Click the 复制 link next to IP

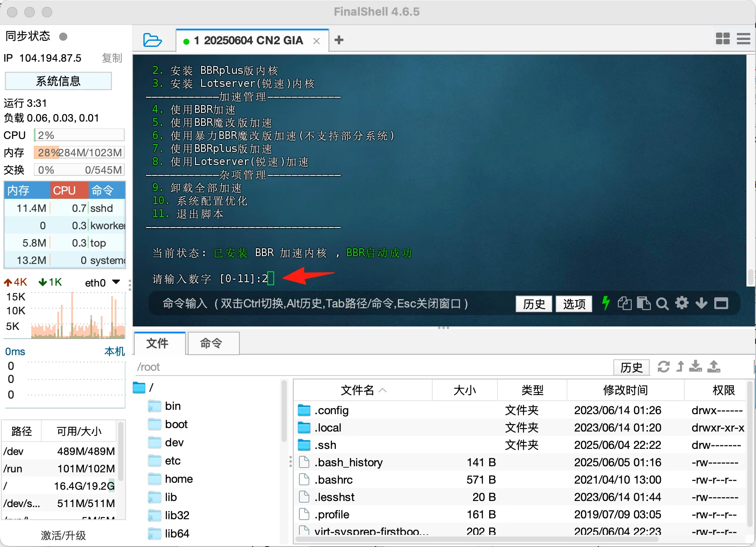(112, 58)
